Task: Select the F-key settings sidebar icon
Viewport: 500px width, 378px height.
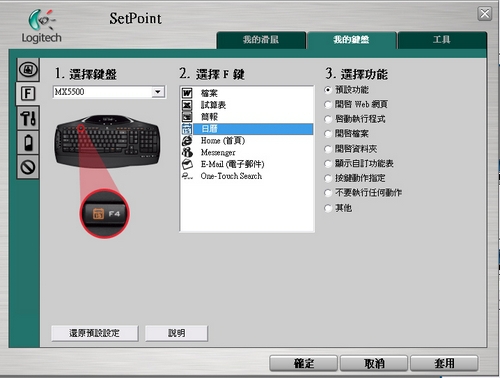Action: [28, 94]
